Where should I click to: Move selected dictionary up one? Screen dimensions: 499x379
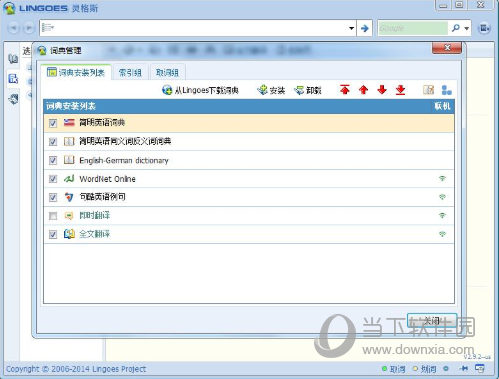[364, 90]
